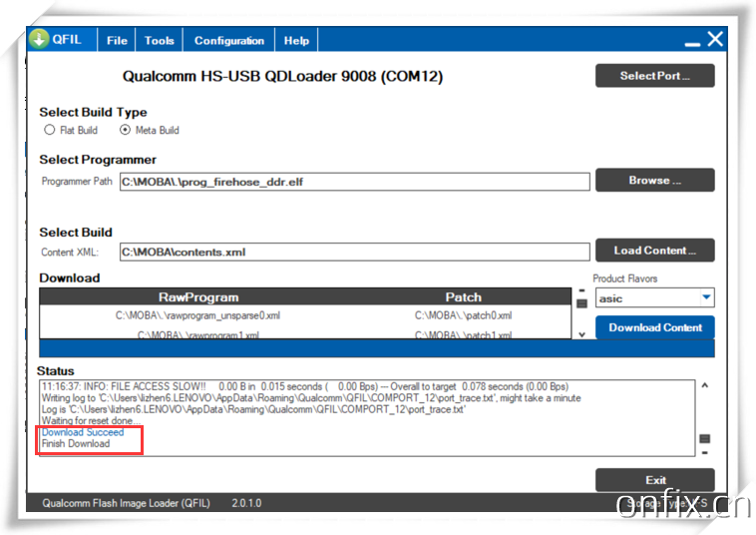Expand the Product Flavors dropdown

(706, 297)
